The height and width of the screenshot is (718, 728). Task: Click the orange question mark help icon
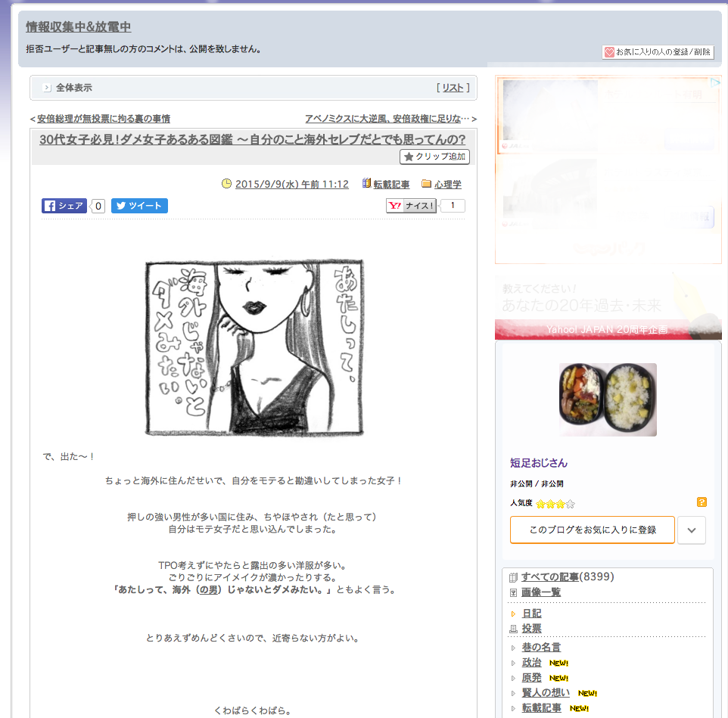click(x=702, y=502)
